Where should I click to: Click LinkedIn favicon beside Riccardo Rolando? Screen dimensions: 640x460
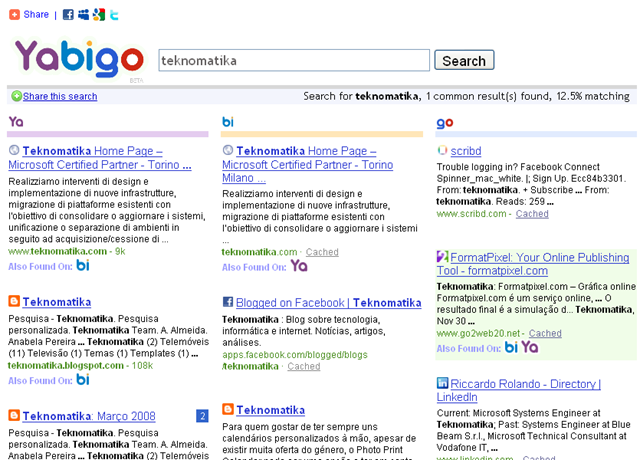[x=442, y=383]
